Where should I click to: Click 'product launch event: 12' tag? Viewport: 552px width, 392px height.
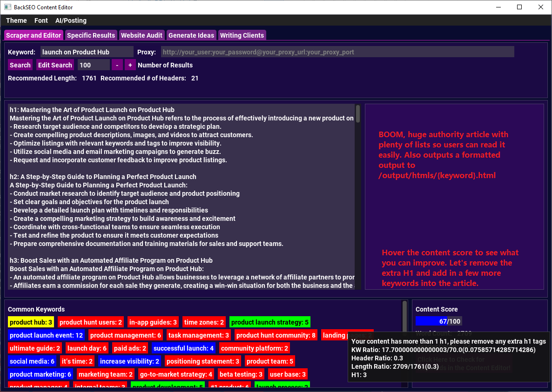46,335
